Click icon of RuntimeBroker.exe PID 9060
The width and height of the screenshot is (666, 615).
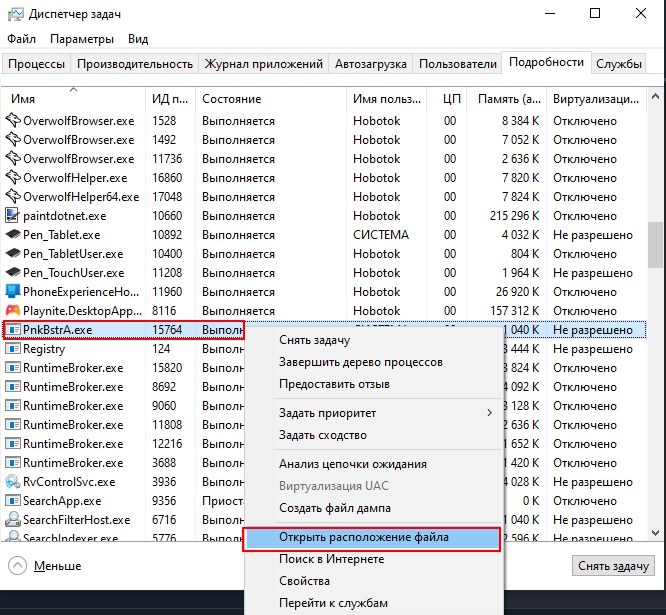pos(13,406)
